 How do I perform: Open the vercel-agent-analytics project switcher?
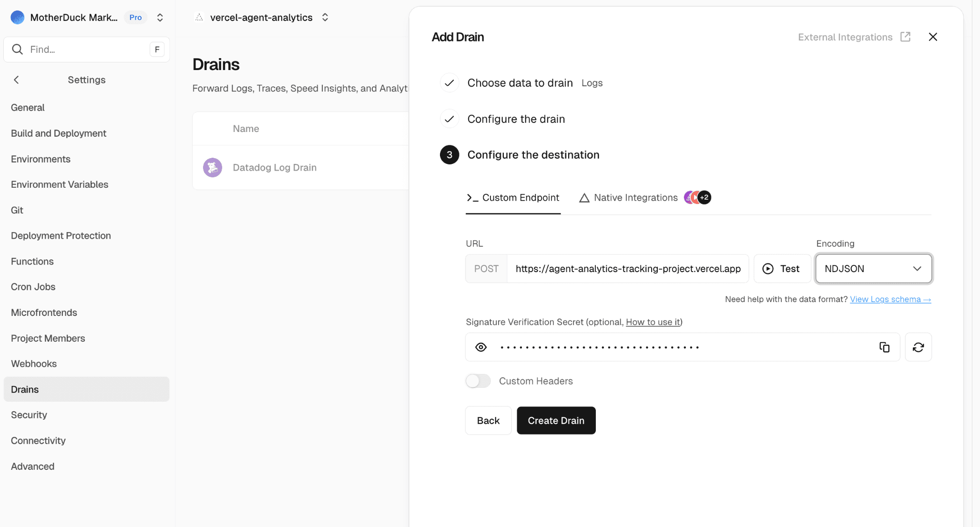click(325, 17)
